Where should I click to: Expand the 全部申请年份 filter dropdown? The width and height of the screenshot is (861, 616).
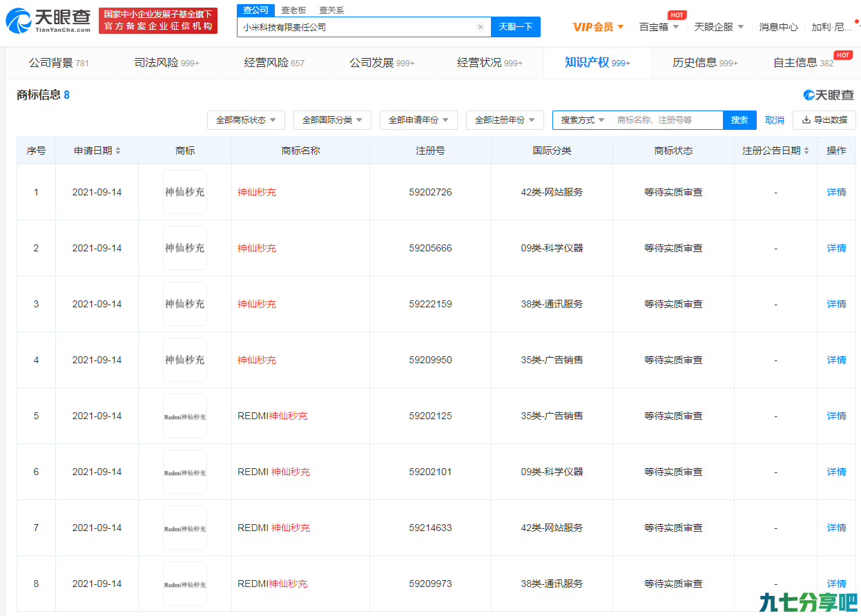419,119
